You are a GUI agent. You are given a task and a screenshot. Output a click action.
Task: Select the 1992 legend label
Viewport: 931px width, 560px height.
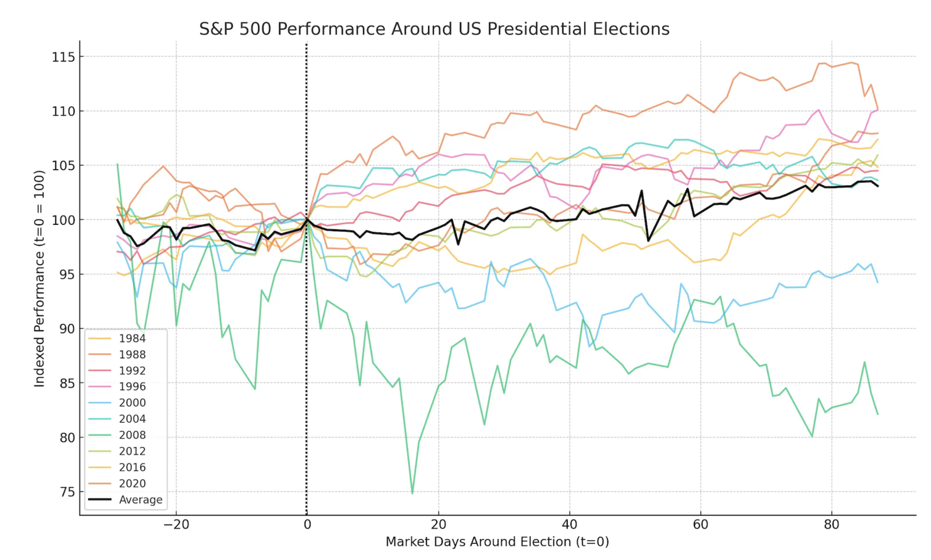click(132, 371)
